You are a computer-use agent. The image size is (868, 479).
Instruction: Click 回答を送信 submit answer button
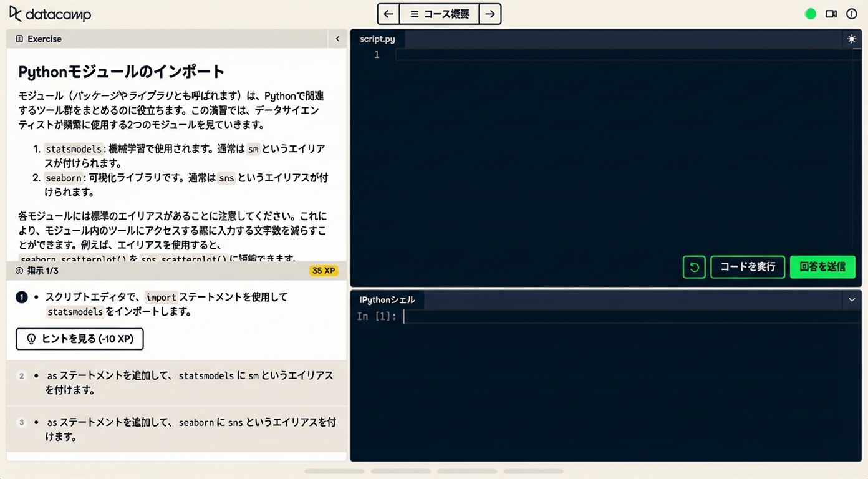point(822,267)
